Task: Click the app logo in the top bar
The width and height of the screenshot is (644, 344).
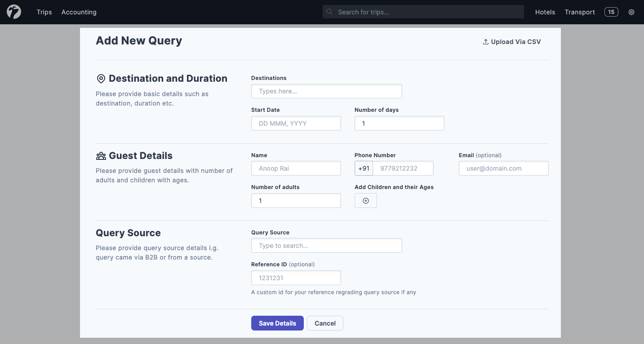Action: 14,12
